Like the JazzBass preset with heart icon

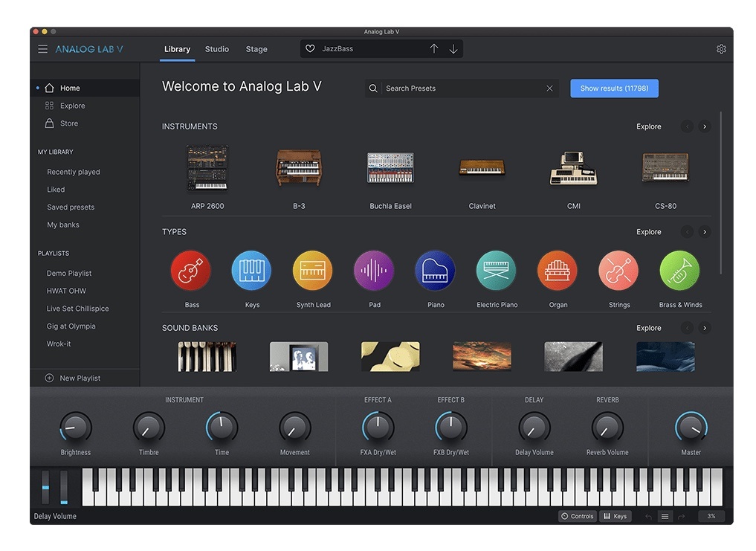click(311, 49)
